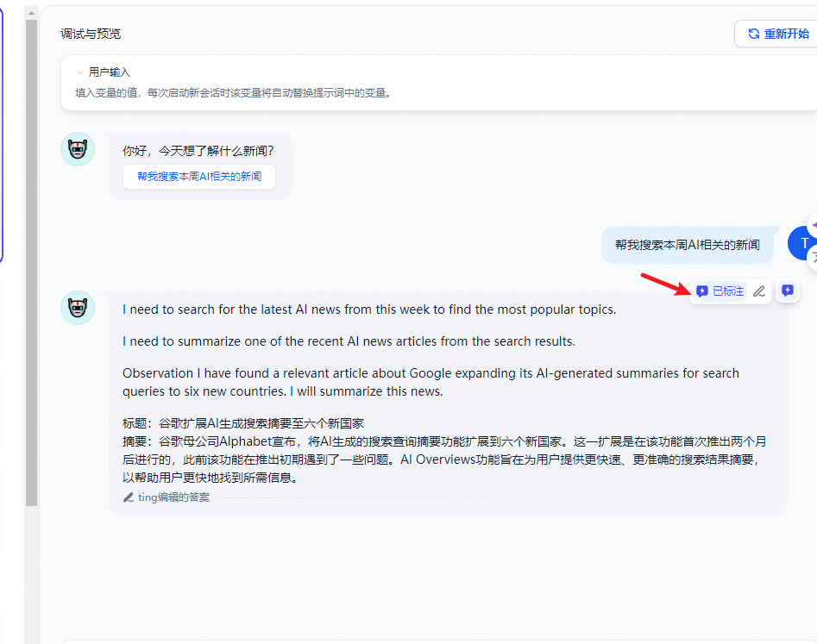The height and width of the screenshot is (644, 817).
Task: Click the sentence starting 'I need to summarize'
Action: coord(349,341)
